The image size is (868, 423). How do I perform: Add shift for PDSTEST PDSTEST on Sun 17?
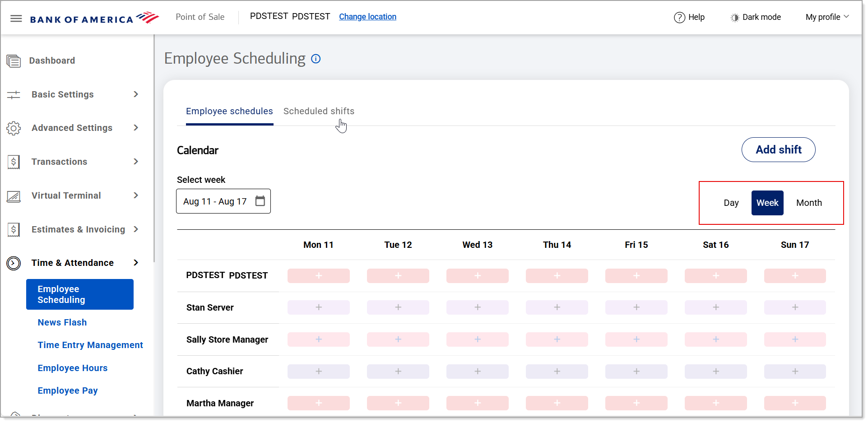point(795,276)
